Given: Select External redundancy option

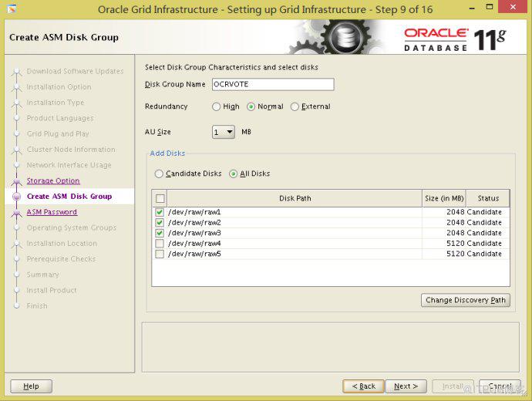Looking at the screenshot, I should (x=295, y=107).
